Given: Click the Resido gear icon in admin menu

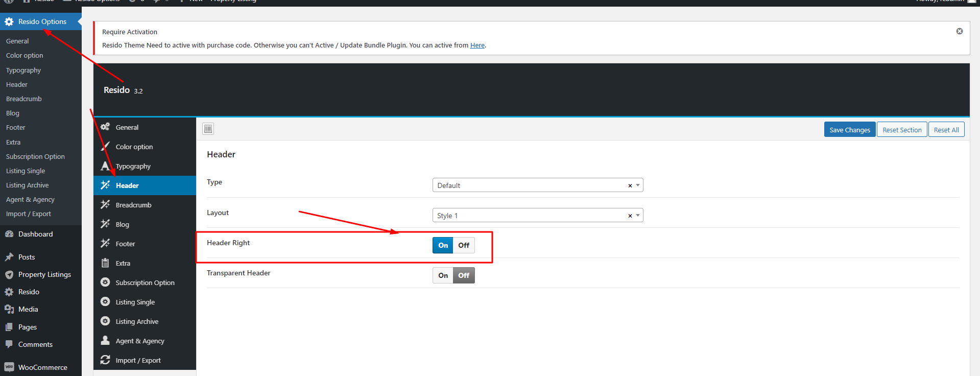Looking at the screenshot, I should click(9, 292).
